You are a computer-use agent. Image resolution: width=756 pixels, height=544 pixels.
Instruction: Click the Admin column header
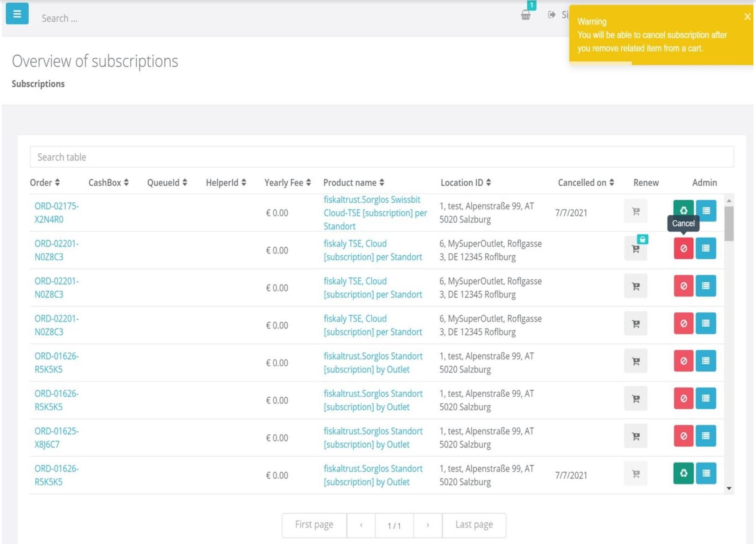click(x=704, y=183)
